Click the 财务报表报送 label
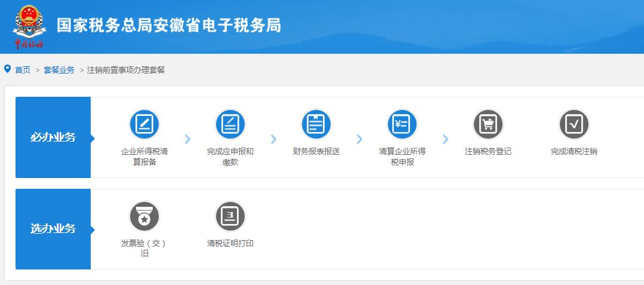The image size is (644, 285). tap(316, 151)
